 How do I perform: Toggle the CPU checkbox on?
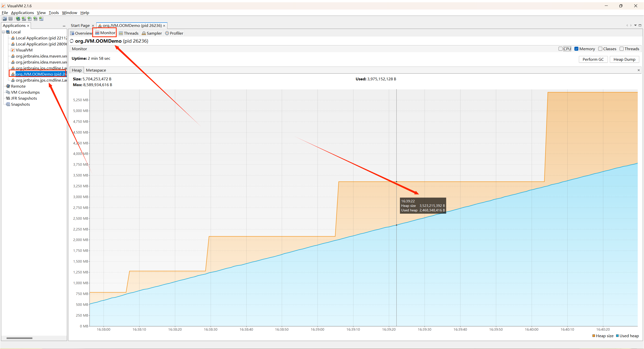[560, 48]
